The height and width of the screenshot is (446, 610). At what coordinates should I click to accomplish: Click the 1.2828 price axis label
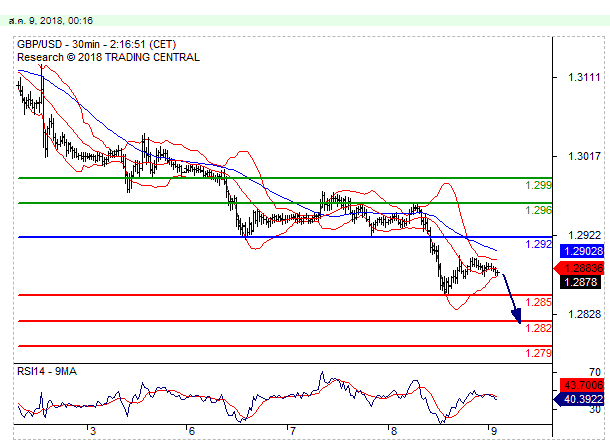click(x=584, y=314)
